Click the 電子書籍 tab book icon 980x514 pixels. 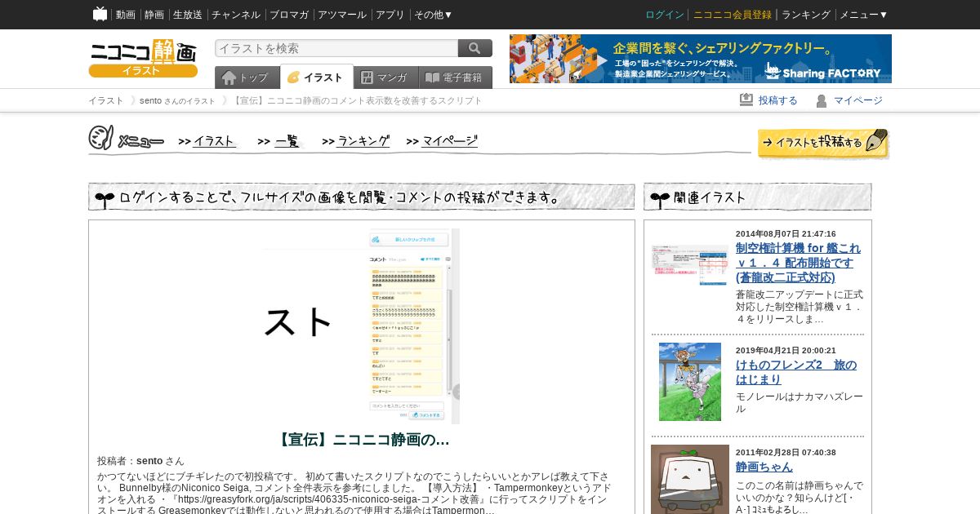pyautogui.click(x=433, y=78)
